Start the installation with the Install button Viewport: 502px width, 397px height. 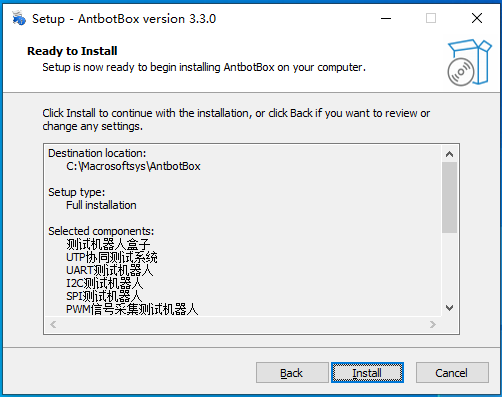coord(367,373)
